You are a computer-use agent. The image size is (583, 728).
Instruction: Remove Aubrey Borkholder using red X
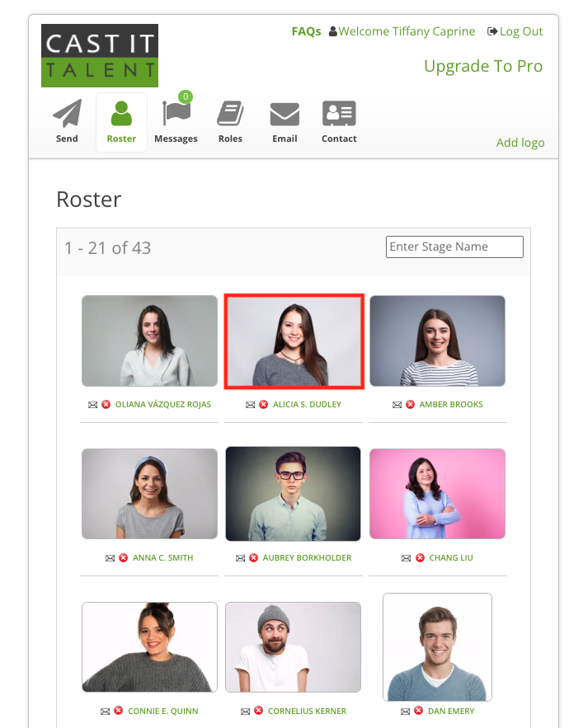[x=254, y=557]
